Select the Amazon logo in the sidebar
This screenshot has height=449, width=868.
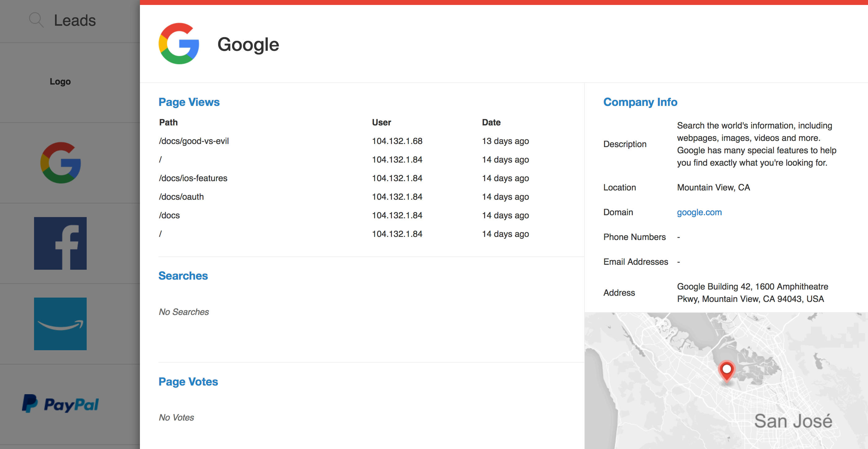click(60, 324)
